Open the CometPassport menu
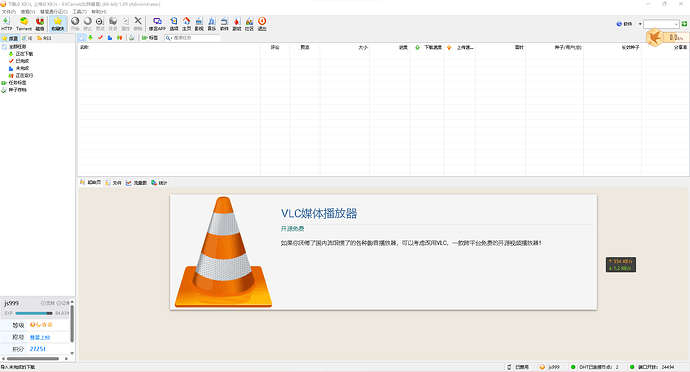The width and height of the screenshot is (690, 372). point(54,11)
